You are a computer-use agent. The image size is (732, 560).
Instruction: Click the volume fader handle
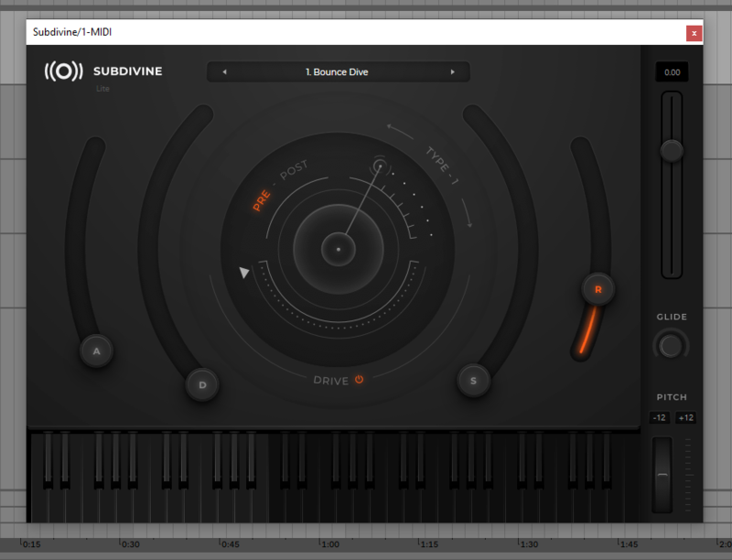672,151
